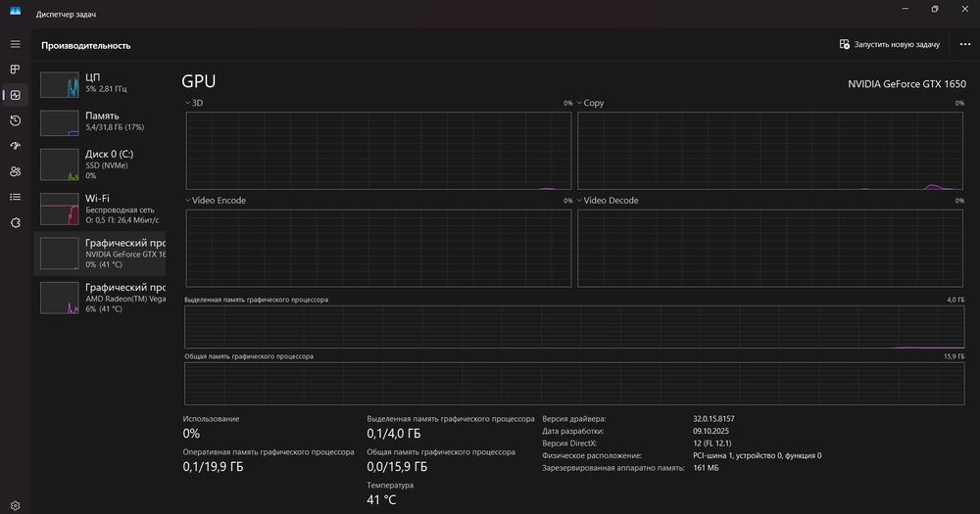Click the GPU heading text

pos(199,81)
